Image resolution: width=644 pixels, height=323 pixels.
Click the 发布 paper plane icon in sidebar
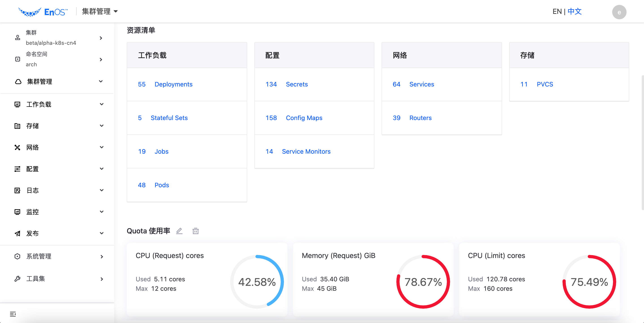17,233
